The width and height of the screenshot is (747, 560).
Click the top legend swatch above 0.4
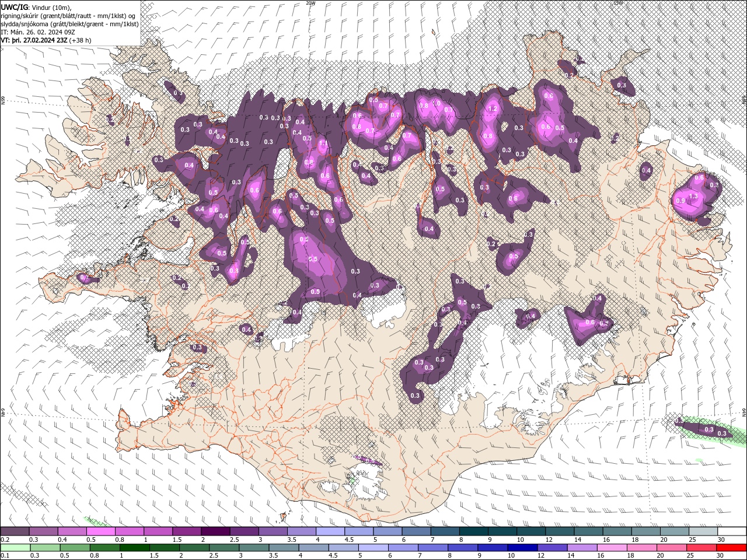(x=72, y=531)
